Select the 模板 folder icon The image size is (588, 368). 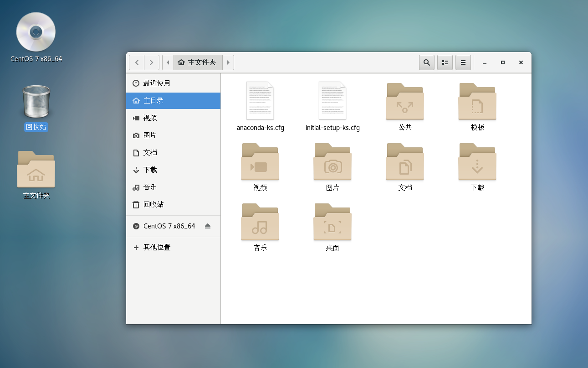tap(477, 101)
